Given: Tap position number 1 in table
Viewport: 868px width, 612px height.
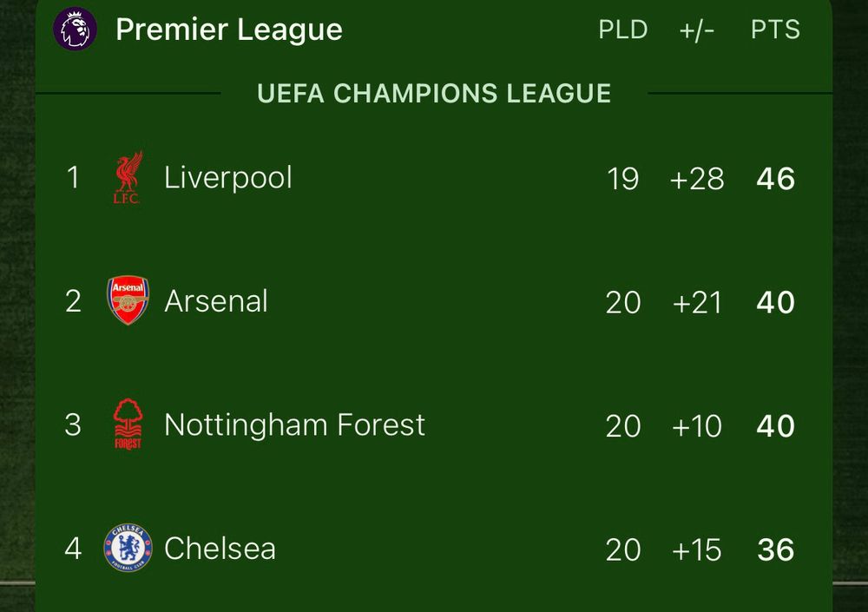Looking at the screenshot, I should click(73, 178).
